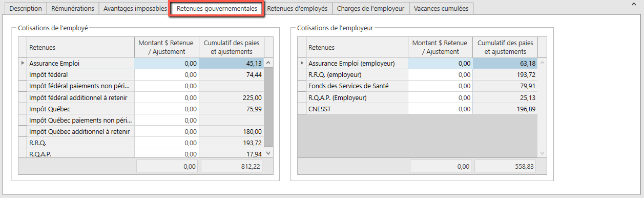Collapse the panel with the top-right chevron
This screenshot has height=198, width=644.
[634, 4]
